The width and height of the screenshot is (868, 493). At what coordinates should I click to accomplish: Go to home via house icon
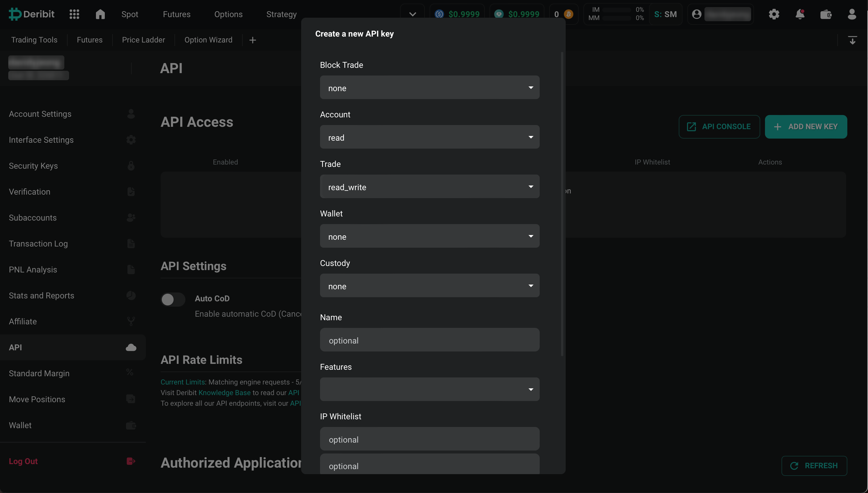(x=100, y=14)
